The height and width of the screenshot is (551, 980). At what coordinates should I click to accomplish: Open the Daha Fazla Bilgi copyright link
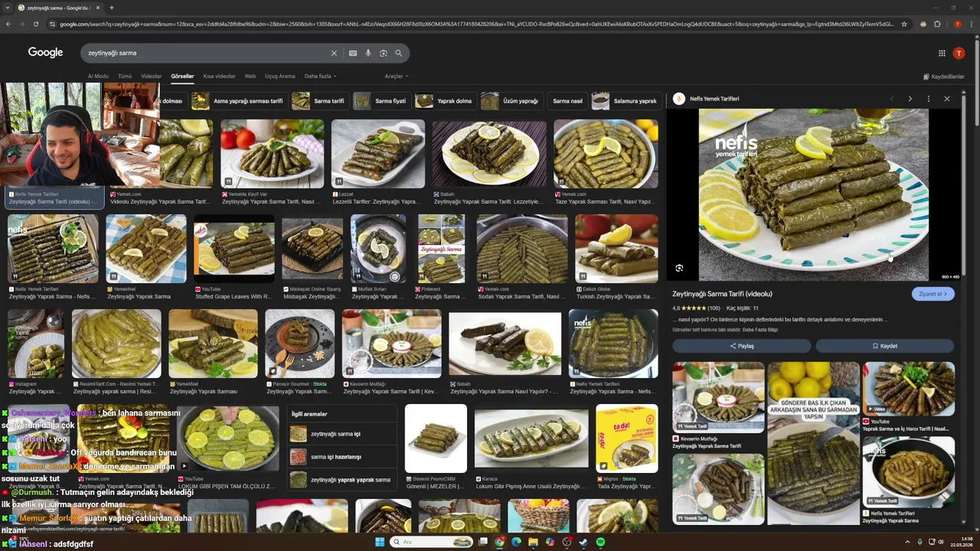point(759,330)
